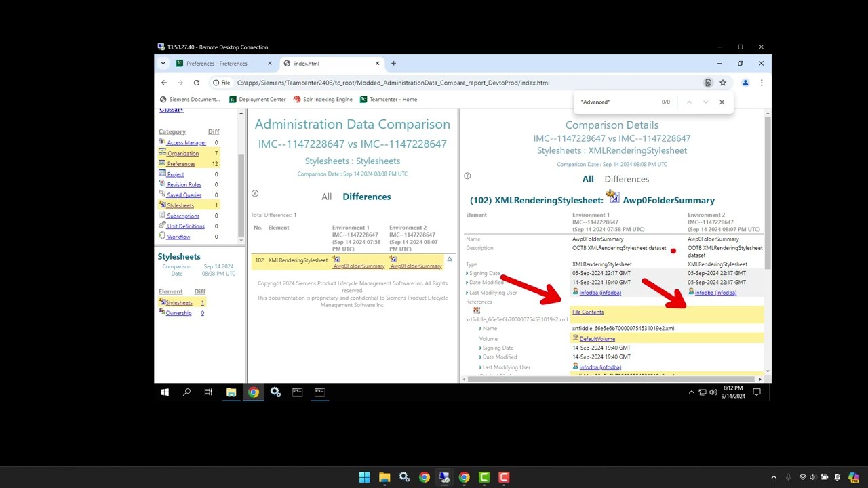
Task: Open the Workflow category link
Action: coord(178,237)
